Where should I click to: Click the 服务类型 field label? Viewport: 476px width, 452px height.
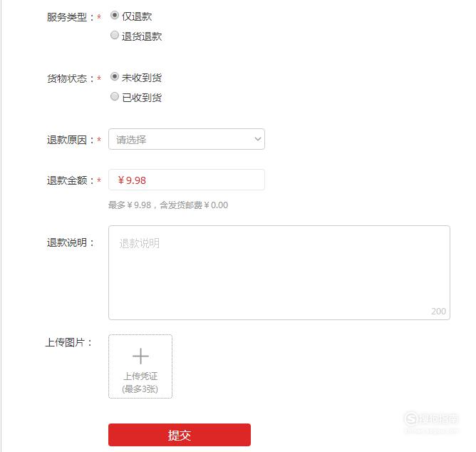point(67,17)
